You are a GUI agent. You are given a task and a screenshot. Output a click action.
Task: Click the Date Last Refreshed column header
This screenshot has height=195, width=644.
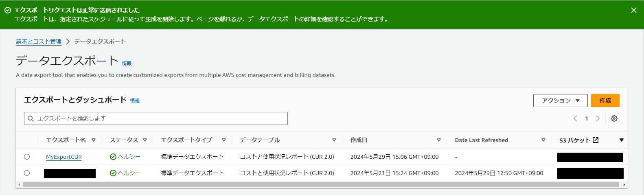tap(482, 140)
